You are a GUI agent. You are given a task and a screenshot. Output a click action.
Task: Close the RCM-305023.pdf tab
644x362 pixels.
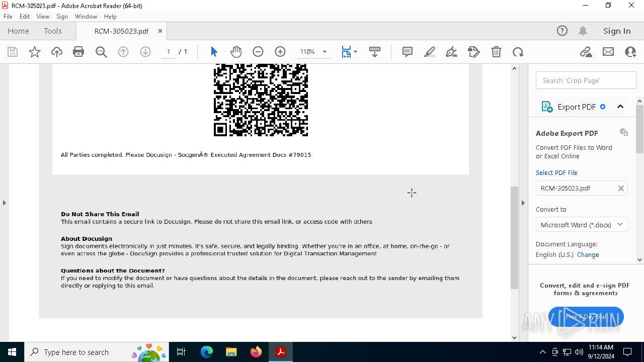(x=160, y=31)
